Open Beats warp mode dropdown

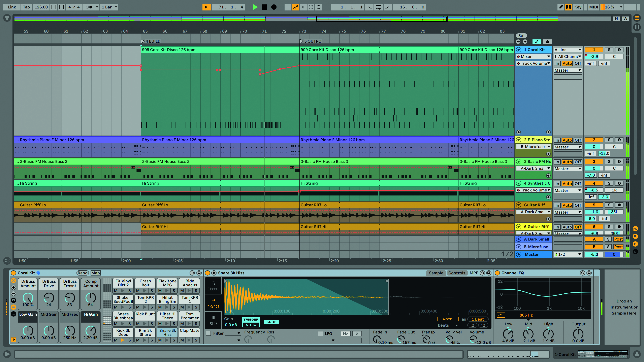tap(448, 325)
